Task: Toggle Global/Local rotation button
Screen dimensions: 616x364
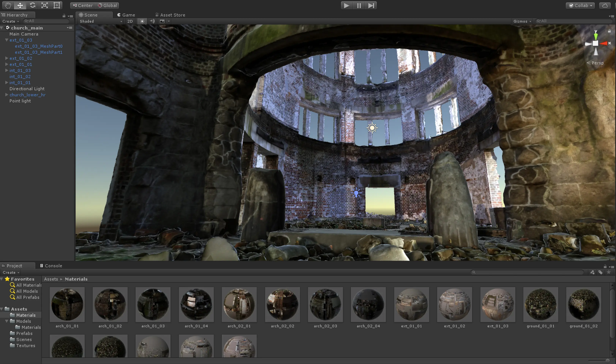Action: tap(107, 5)
